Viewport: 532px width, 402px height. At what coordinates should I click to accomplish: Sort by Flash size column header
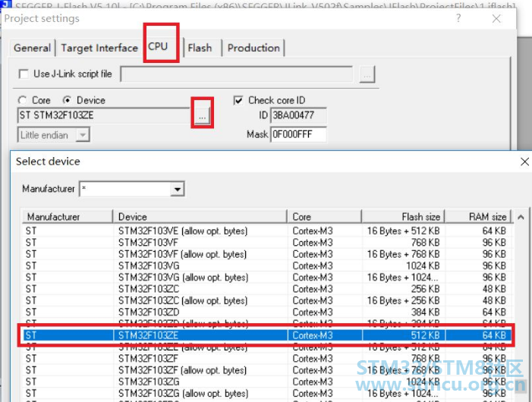click(403, 217)
